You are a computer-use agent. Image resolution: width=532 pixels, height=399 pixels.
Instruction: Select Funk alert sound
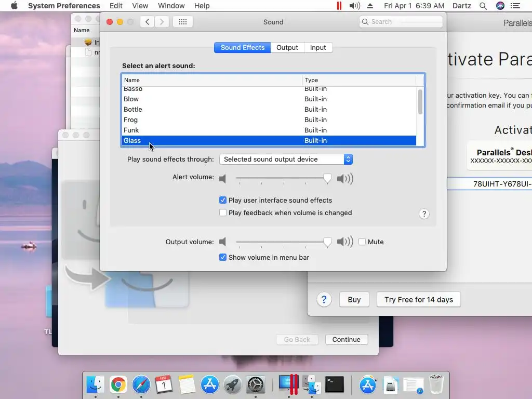coord(269,130)
